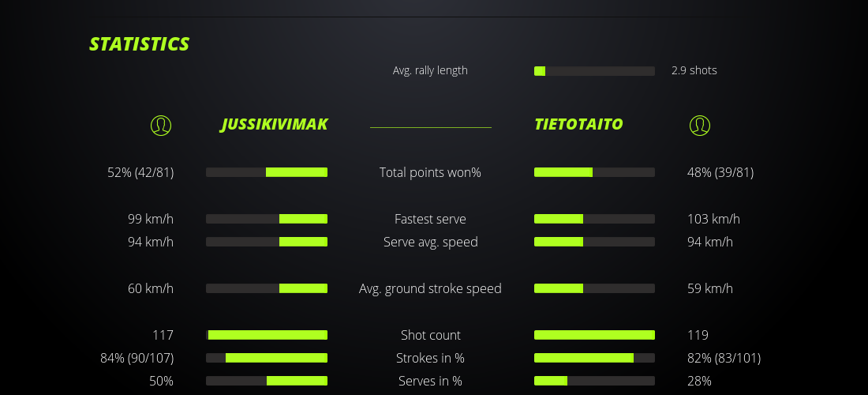Click TIETOTAITO's Strokes in % bar
868x395 pixels.
pyautogui.click(x=594, y=358)
